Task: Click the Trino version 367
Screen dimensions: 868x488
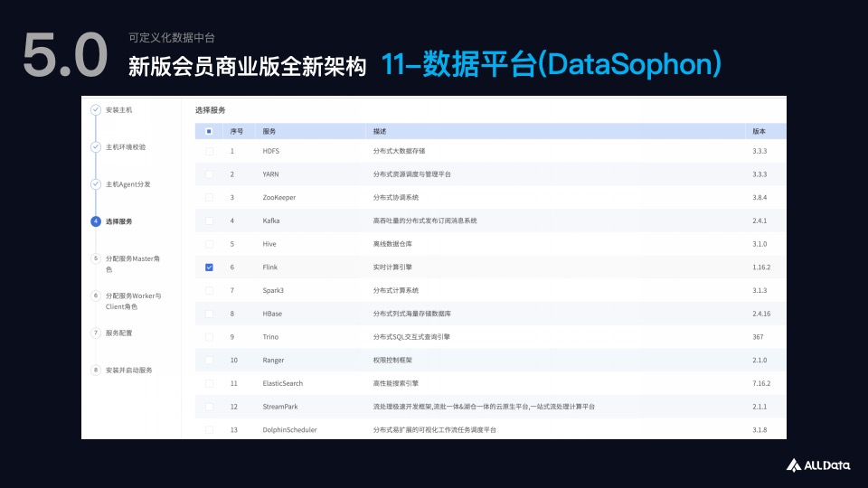Action: 758,337
